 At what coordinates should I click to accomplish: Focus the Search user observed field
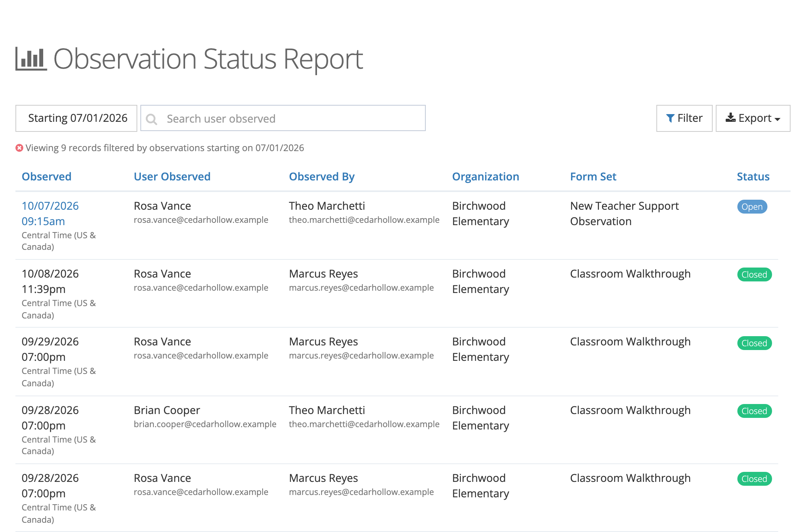pos(283,118)
